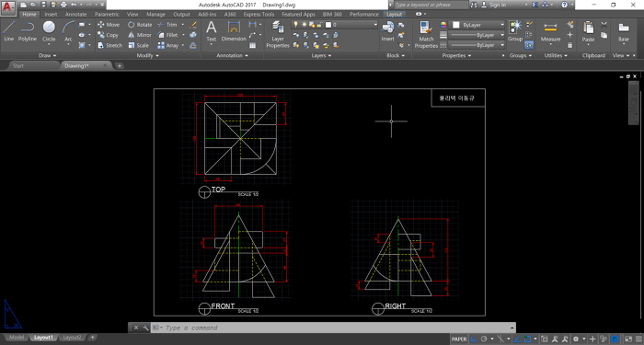Click Sign In button
The width and height of the screenshot is (644, 345).
[494, 5]
